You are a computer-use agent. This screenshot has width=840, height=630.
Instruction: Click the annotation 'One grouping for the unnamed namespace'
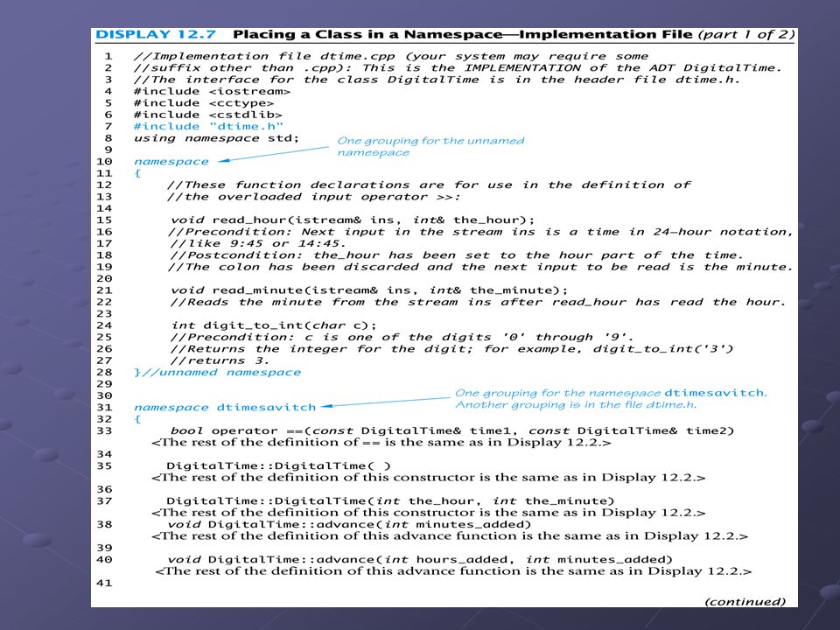pos(430,146)
